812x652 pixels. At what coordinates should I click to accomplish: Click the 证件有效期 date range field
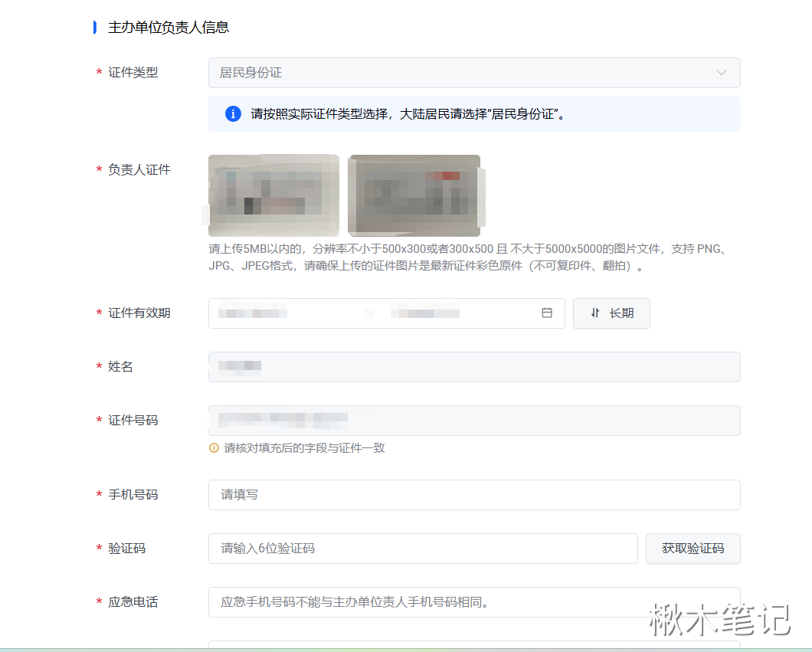point(386,313)
